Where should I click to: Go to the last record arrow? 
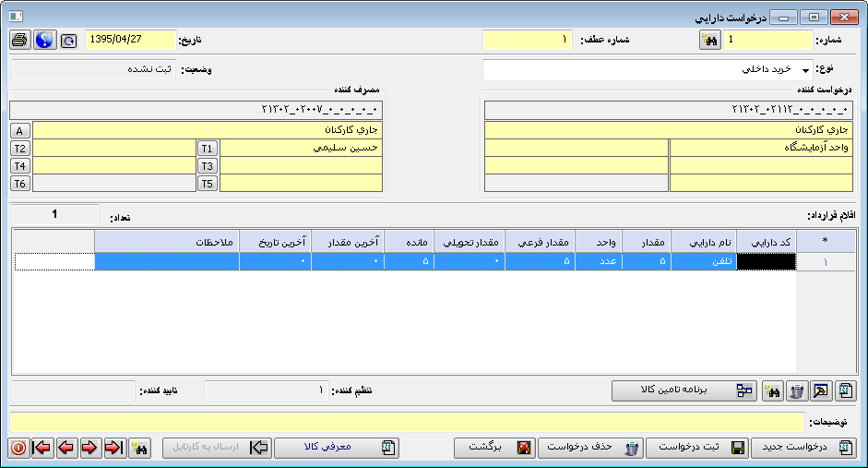pos(114,448)
